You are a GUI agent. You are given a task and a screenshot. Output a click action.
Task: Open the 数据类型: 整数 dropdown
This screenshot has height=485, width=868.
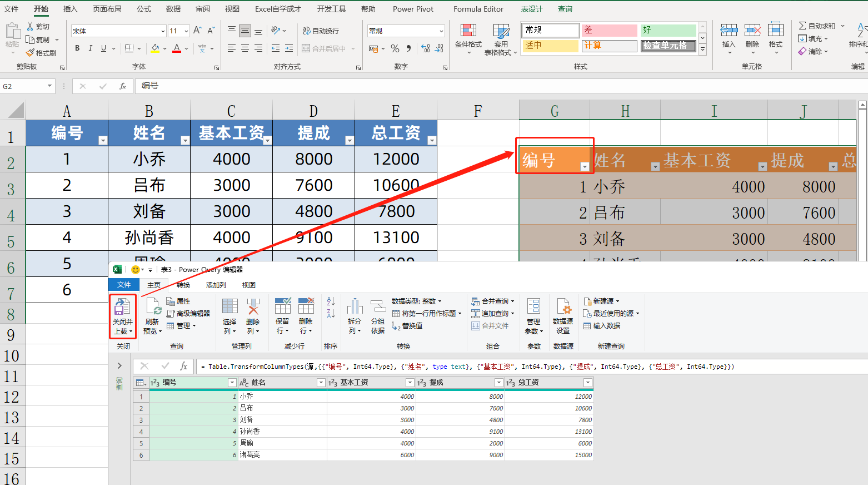(x=417, y=301)
